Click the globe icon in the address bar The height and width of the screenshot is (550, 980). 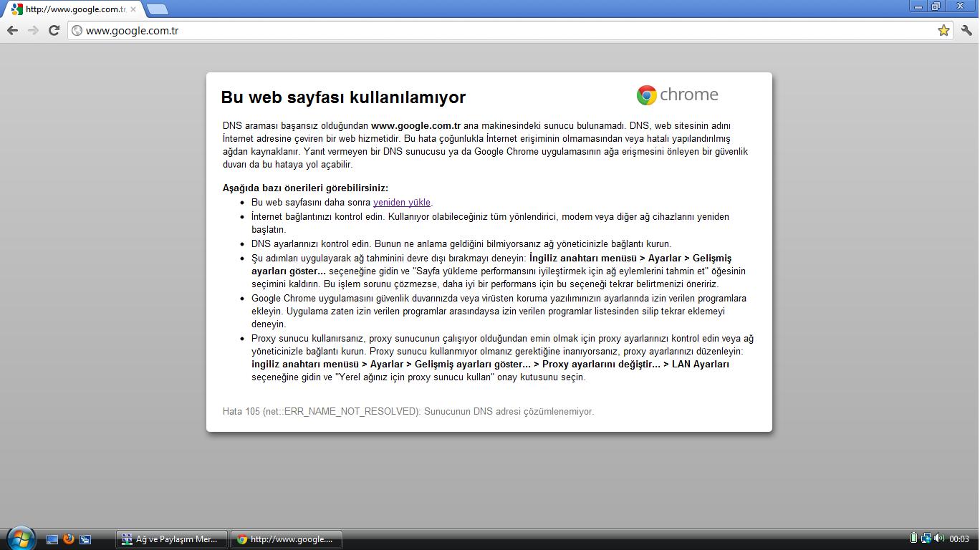click(x=77, y=31)
